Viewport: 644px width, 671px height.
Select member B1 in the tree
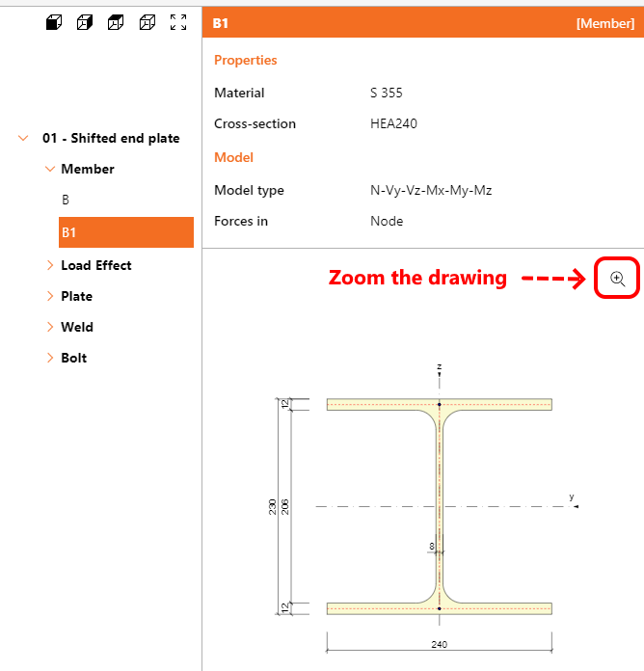tap(126, 232)
